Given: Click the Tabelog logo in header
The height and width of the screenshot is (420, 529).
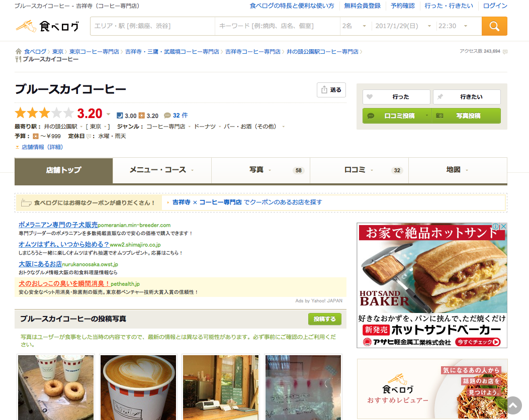Looking at the screenshot, I should pos(47,26).
